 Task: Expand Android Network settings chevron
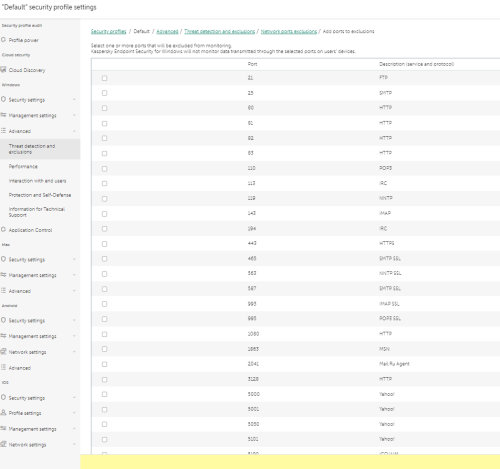(74, 352)
